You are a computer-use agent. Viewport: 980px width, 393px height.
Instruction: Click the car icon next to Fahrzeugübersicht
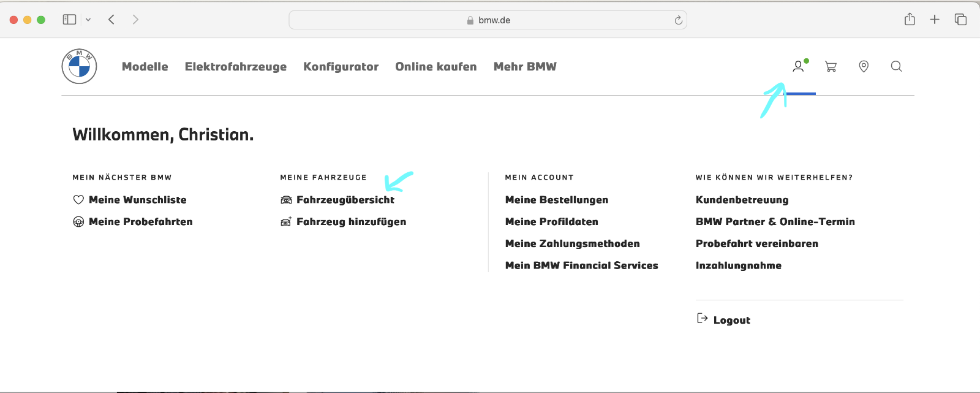click(285, 199)
